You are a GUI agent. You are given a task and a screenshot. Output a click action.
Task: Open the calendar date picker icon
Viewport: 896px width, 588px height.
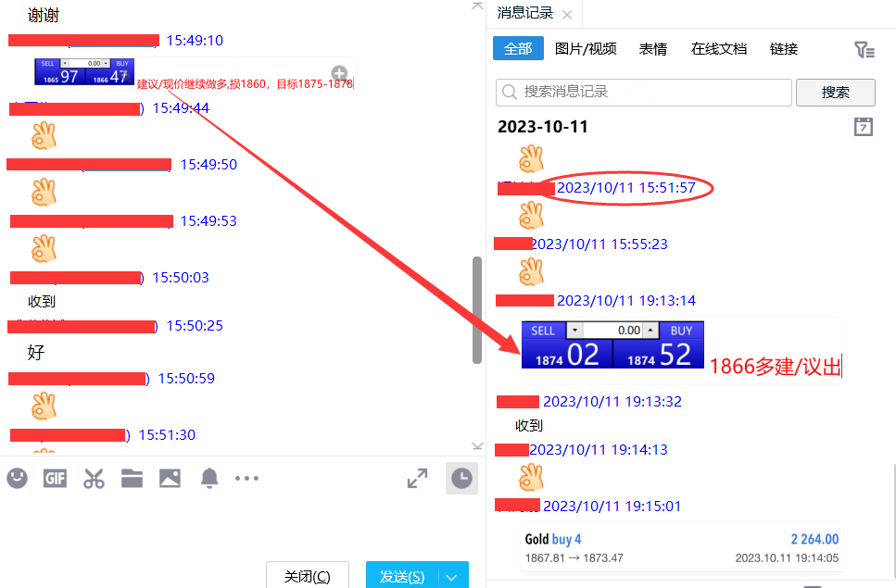863,127
